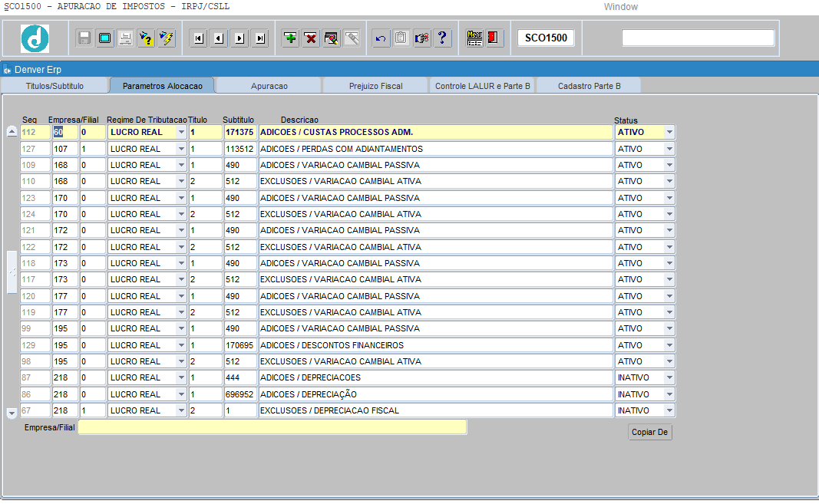Click the empty toolbar text field
Viewport: 819px width, 504px height.
coord(698,38)
